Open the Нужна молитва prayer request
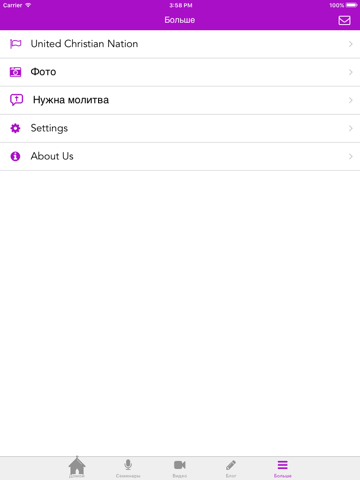 pyautogui.click(x=180, y=100)
